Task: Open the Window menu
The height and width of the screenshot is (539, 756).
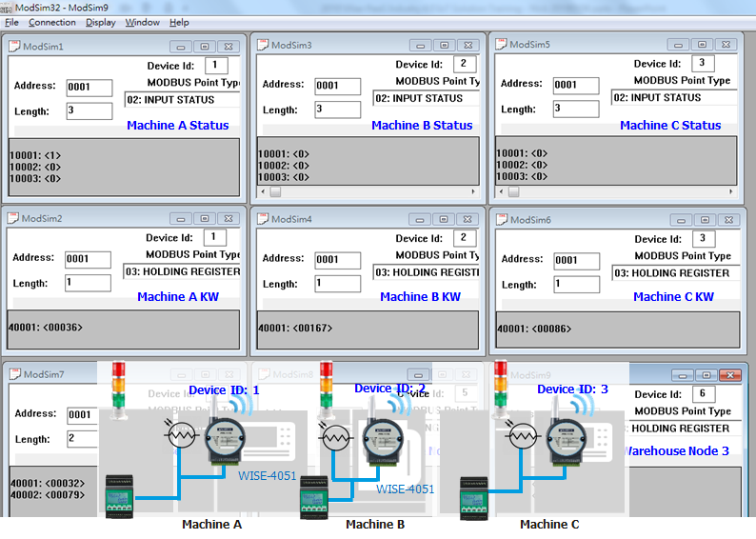Action: [142, 22]
